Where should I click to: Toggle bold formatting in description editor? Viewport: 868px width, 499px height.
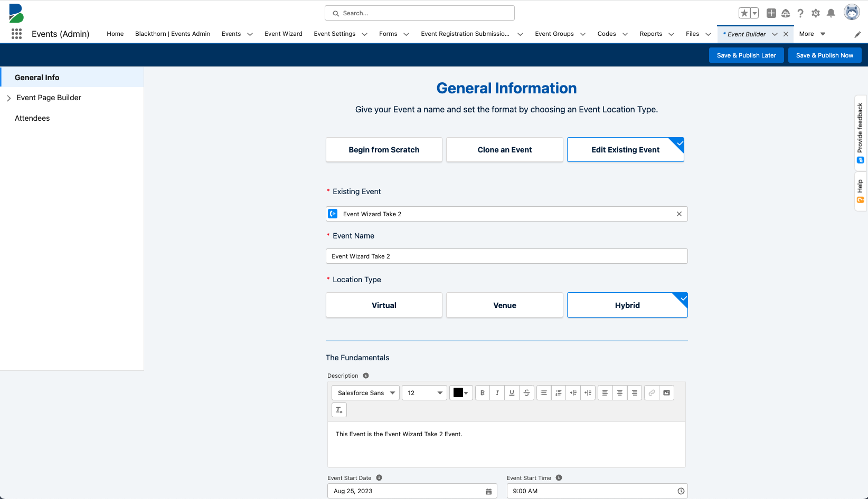(483, 393)
